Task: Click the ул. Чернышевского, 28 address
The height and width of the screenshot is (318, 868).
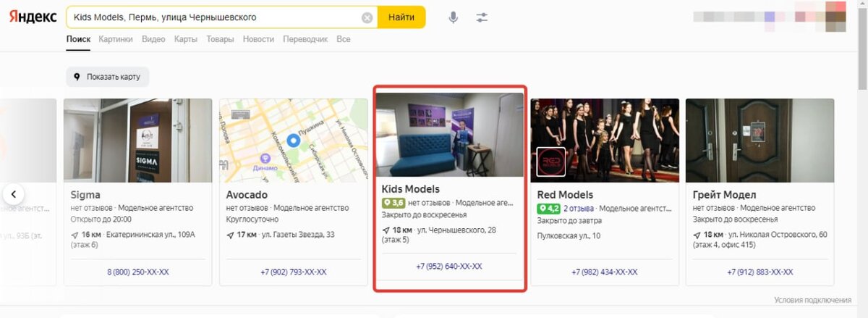Action: [456, 230]
